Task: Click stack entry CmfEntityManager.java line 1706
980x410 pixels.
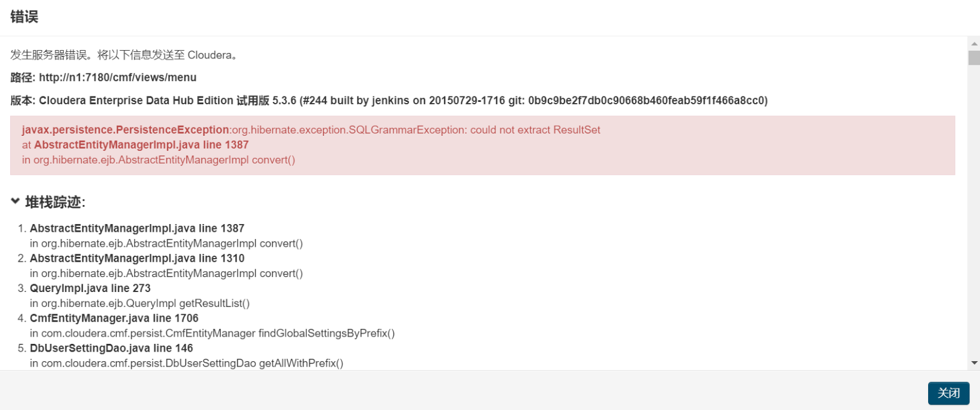Action: point(114,318)
